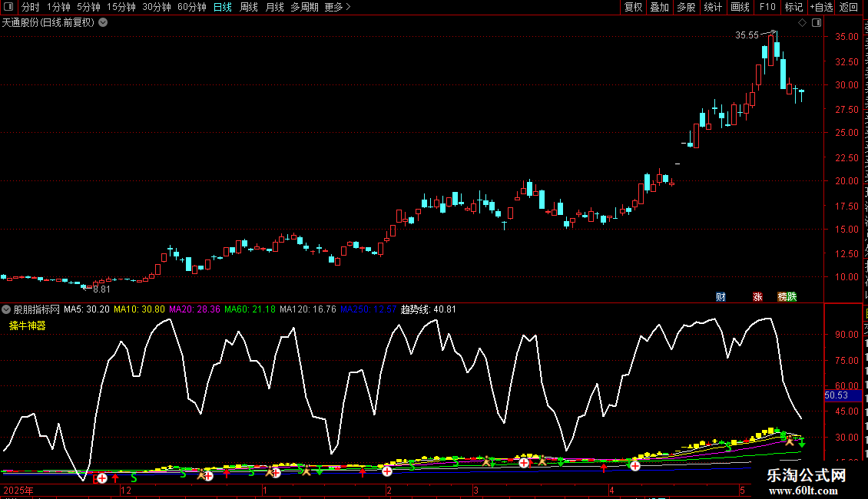The image size is (868, 499).
Task: Open the 复权 adjustment options
Action: [633, 7]
